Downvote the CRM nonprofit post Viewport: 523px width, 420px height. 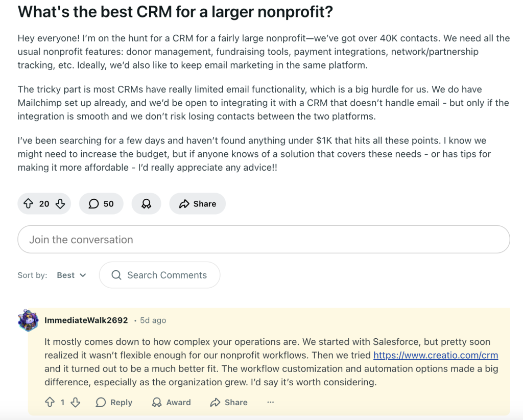pyautogui.click(x=60, y=204)
